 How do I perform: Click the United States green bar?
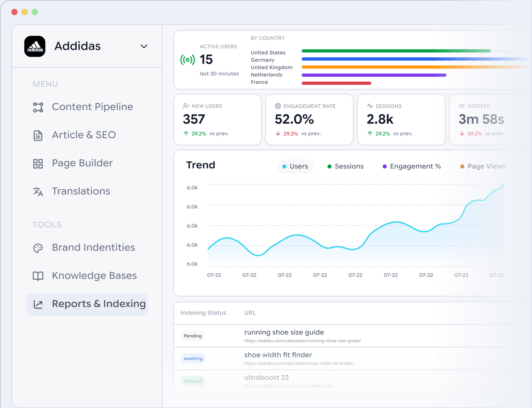tap(396, 51)
